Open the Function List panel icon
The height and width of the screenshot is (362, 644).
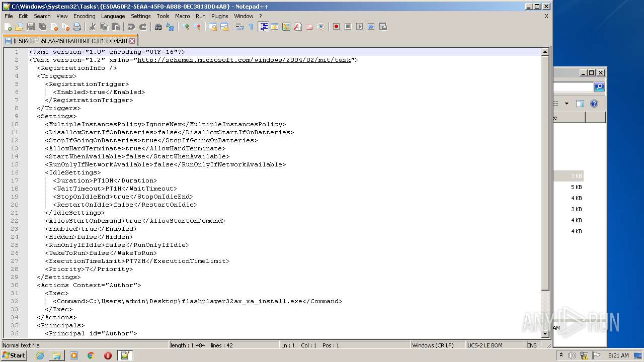coord(298,27)
